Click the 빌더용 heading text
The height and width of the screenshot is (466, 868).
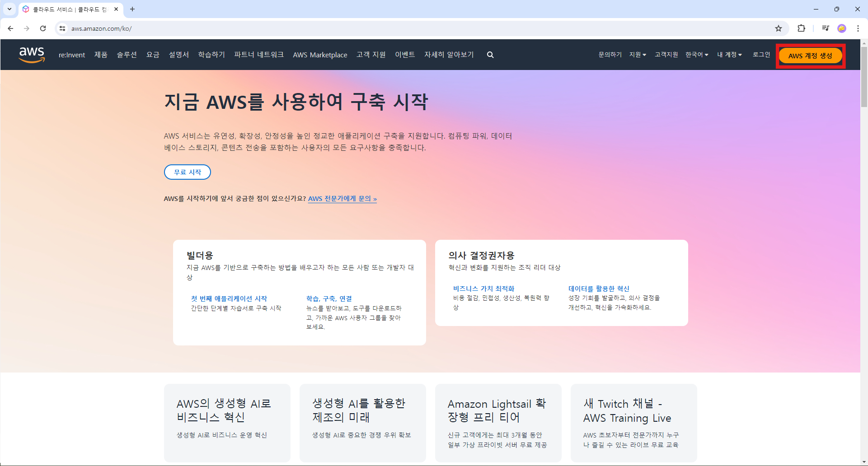click(200, 256)
